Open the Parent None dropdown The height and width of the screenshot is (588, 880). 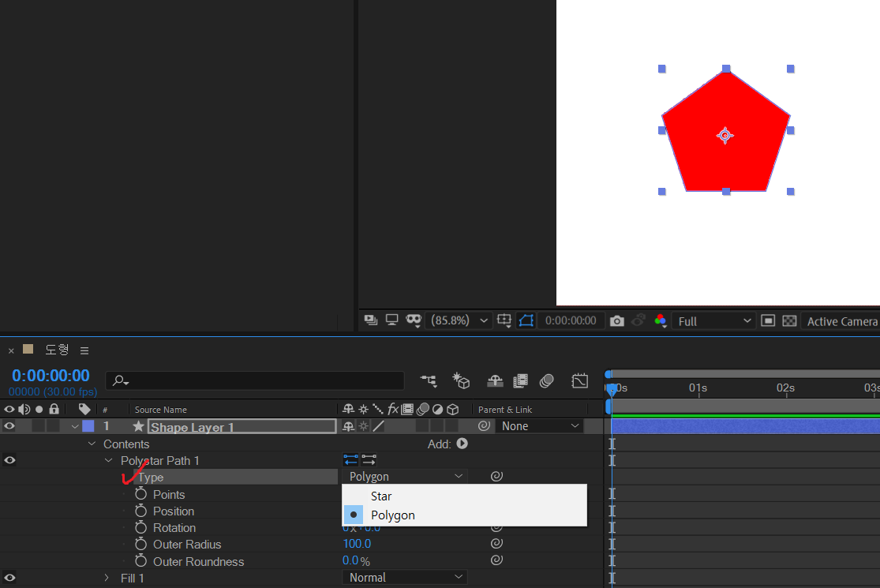[539, 426]
